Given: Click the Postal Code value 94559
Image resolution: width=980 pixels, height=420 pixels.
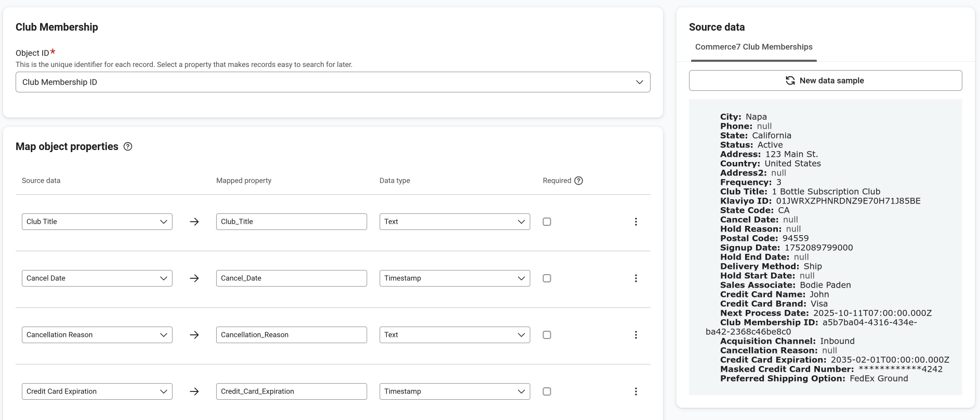Looking at the screenshot, I should (796, 238).
